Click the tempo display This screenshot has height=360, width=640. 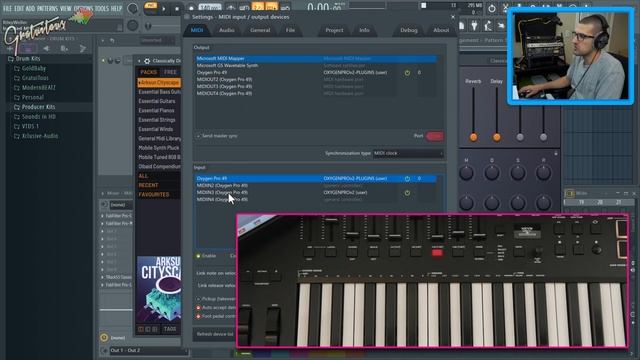[210, 8]
